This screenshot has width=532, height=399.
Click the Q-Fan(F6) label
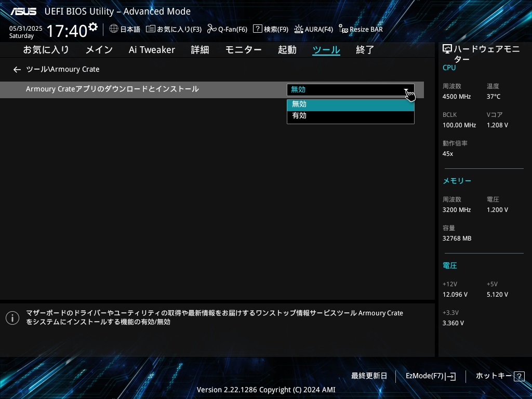[233, 30]
